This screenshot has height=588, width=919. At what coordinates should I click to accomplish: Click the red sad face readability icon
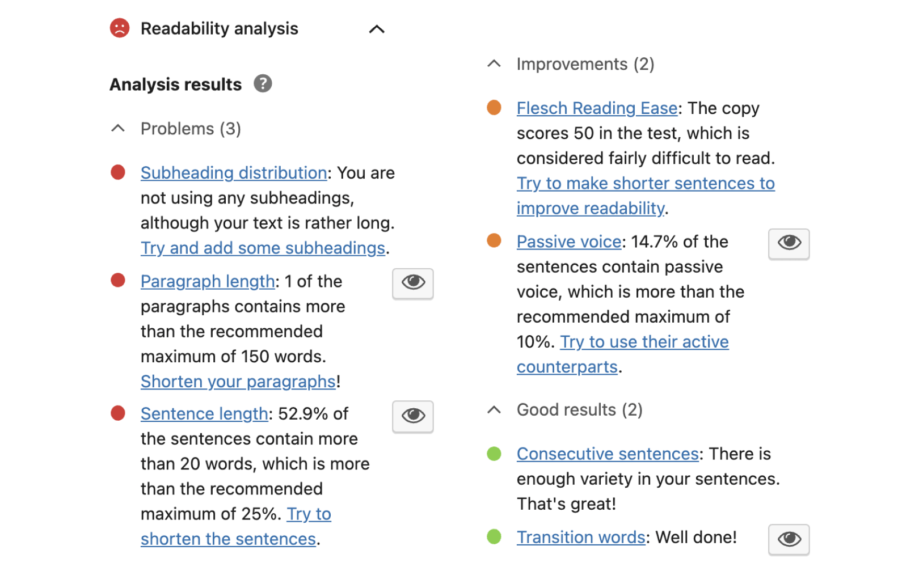120,28
